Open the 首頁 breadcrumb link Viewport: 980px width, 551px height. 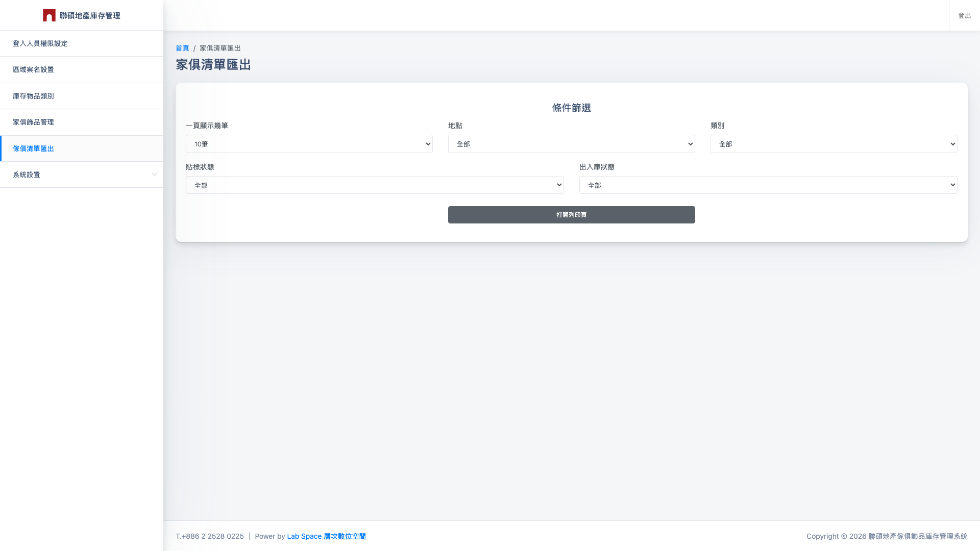click(182, 48)
